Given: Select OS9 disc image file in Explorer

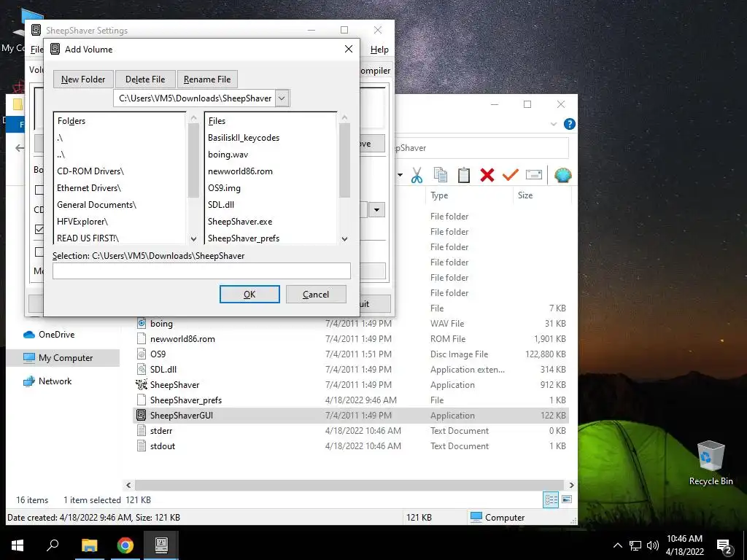Looking at the screenshot, I should [x=158, y=354].
